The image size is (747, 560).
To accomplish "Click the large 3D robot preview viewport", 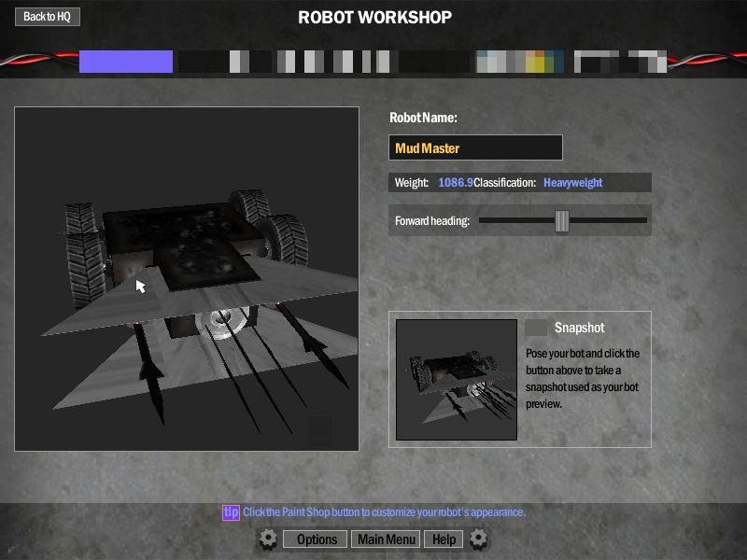I will [187, 278].
